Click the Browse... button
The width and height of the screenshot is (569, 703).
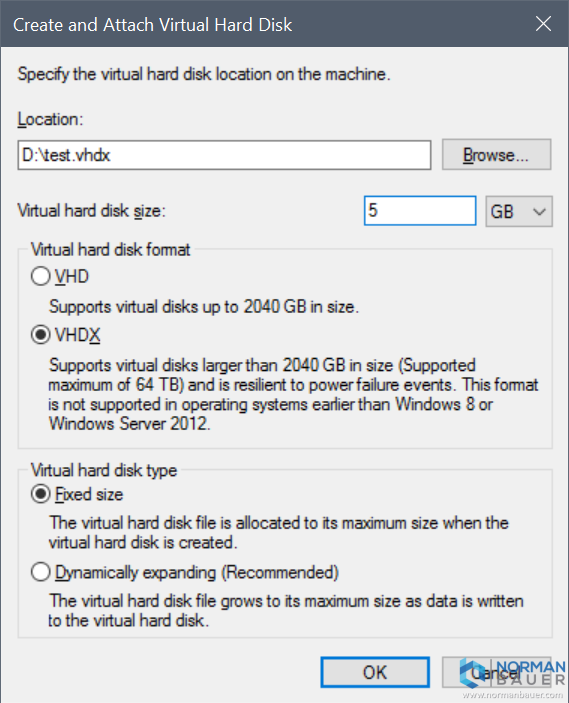[x=496, y=155]
